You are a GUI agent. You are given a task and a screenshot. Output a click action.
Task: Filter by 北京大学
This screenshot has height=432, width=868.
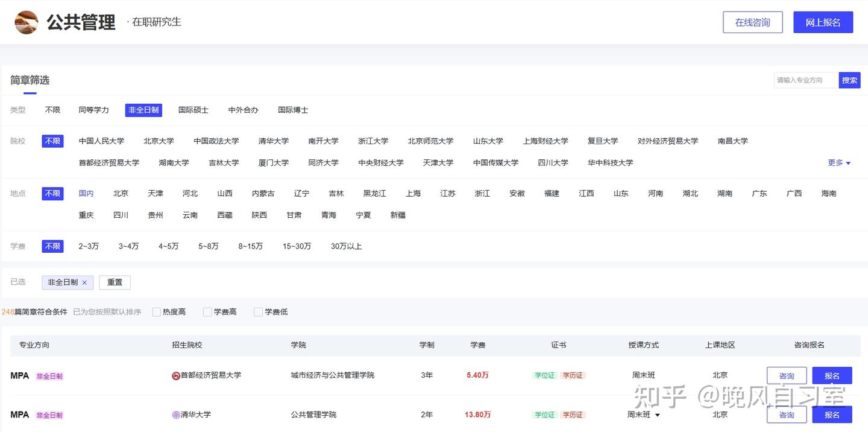pos(159,141)
